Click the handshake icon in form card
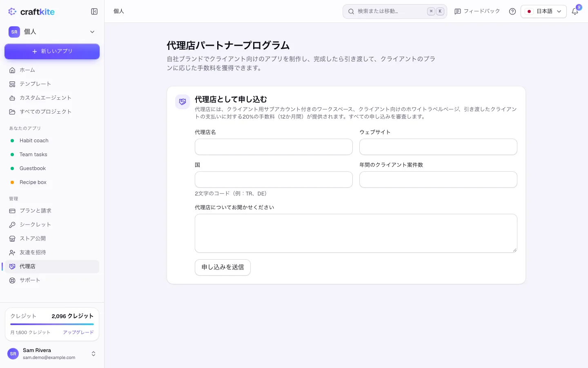 (x=183, y=102)
